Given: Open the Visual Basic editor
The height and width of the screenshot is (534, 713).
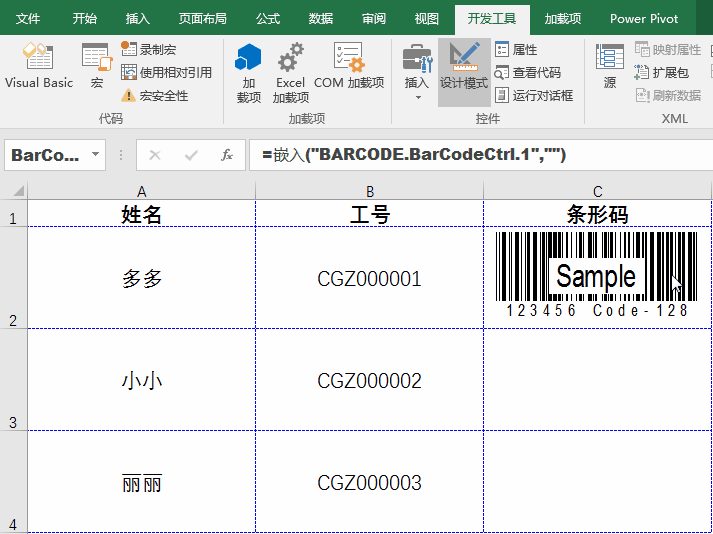Looking at the screenshot, I should [39, 66].
